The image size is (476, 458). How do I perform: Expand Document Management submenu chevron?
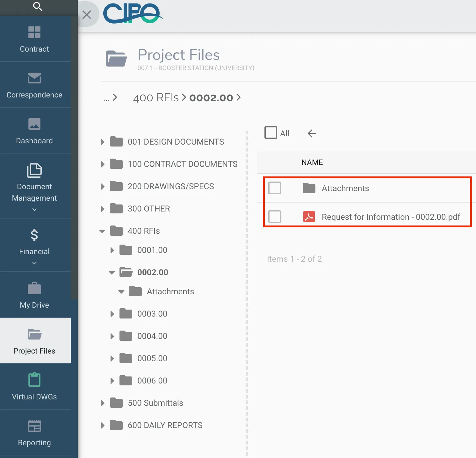[x=34, y=210]
